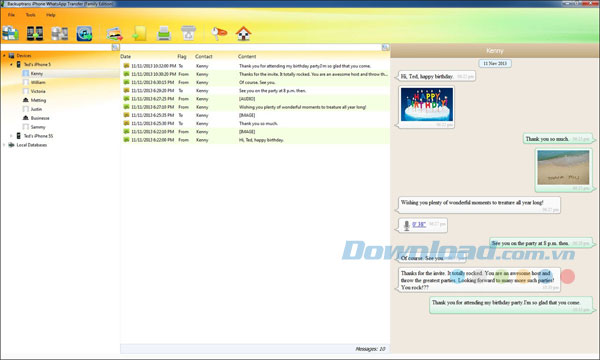Click the iTunes backup import toolbar icon
This screenshot has height=360, width=600.
tap(84, 33)
